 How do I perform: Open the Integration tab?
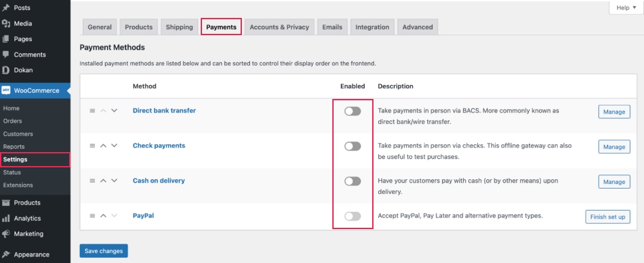[x=373, y=27]
